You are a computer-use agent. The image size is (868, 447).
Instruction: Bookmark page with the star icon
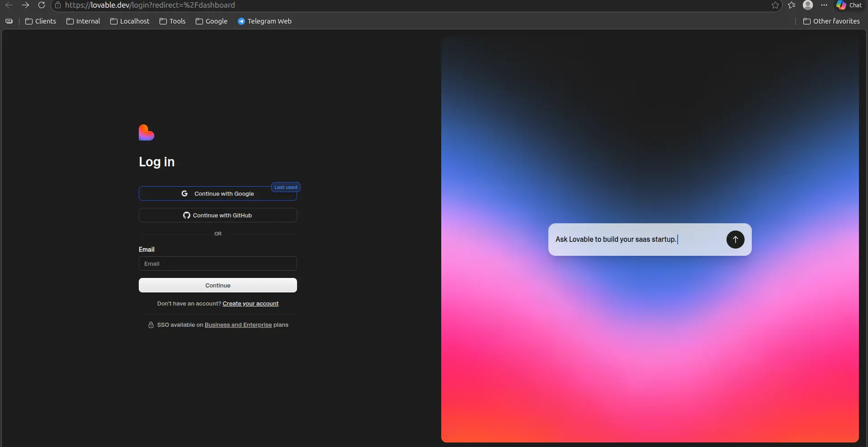[775, 5]
